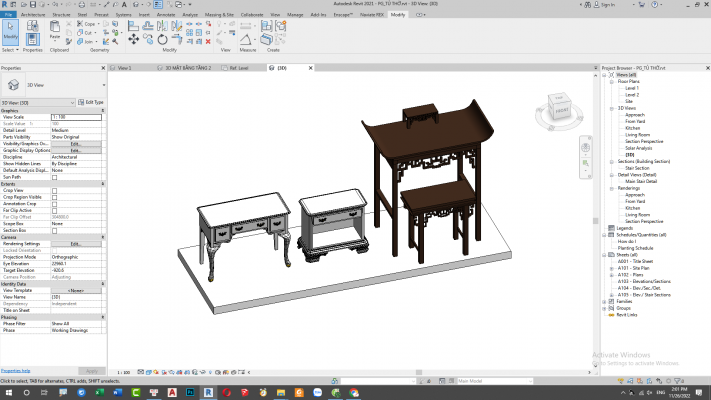Click the View Scale input field

click(x=77, y=117)
